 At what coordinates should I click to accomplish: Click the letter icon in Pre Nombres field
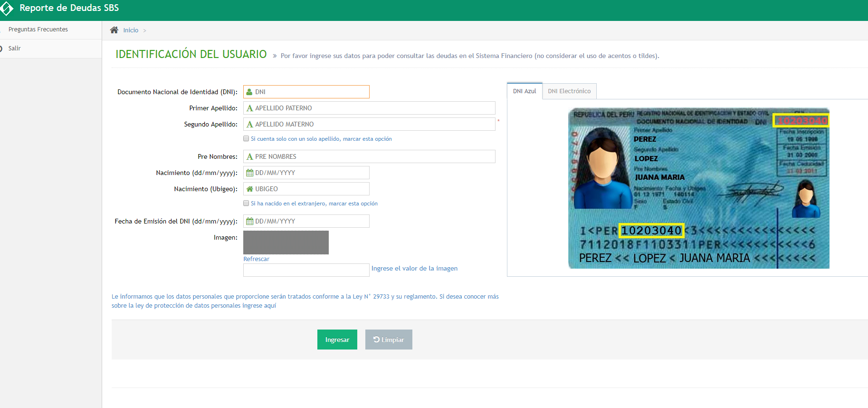coord(249,156)
